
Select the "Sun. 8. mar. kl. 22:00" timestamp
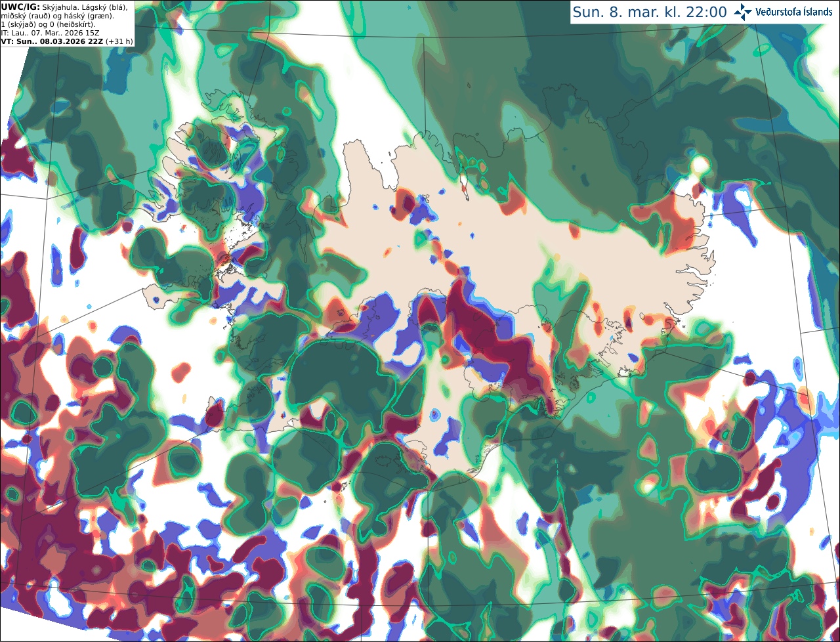coord(650,12)
